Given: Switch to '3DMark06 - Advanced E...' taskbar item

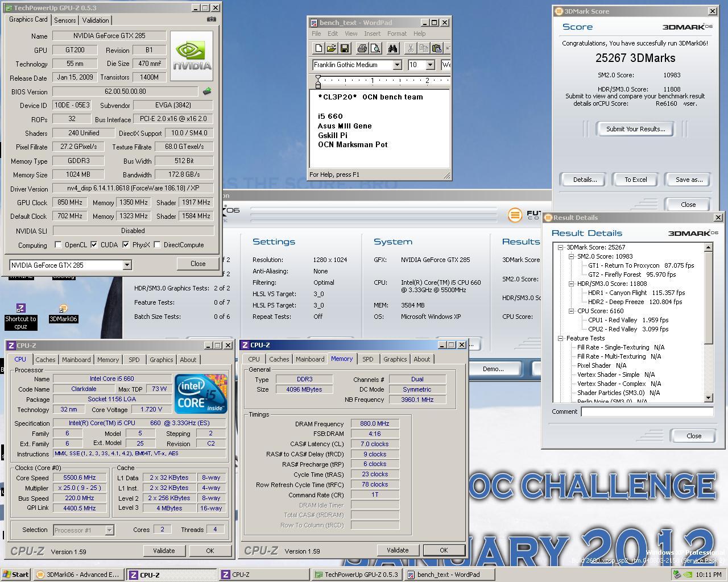Looking at the screenshot, I should (78, 575).
